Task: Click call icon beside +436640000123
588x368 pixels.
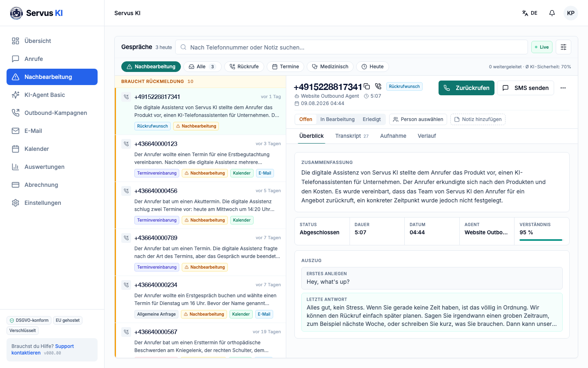Action: pos(126,144)
